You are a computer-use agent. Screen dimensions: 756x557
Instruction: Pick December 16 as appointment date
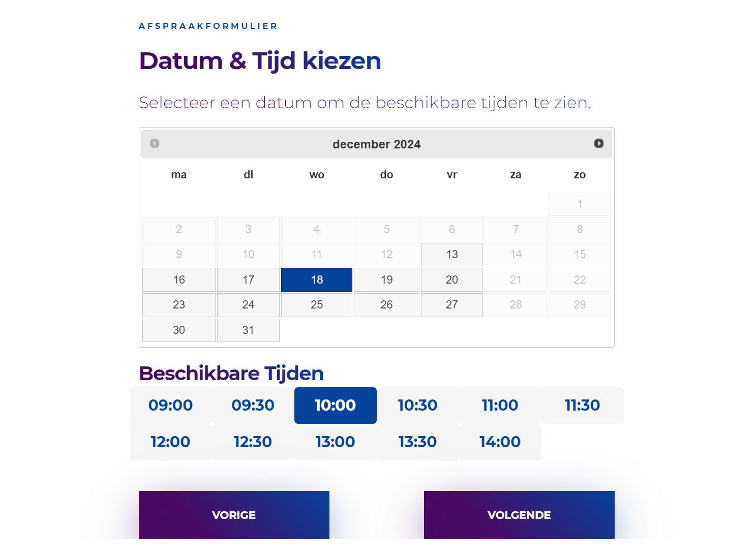179,280
